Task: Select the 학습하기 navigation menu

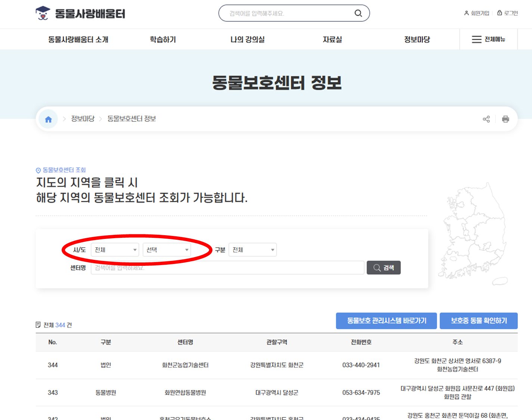Action: tap(162, 39)
